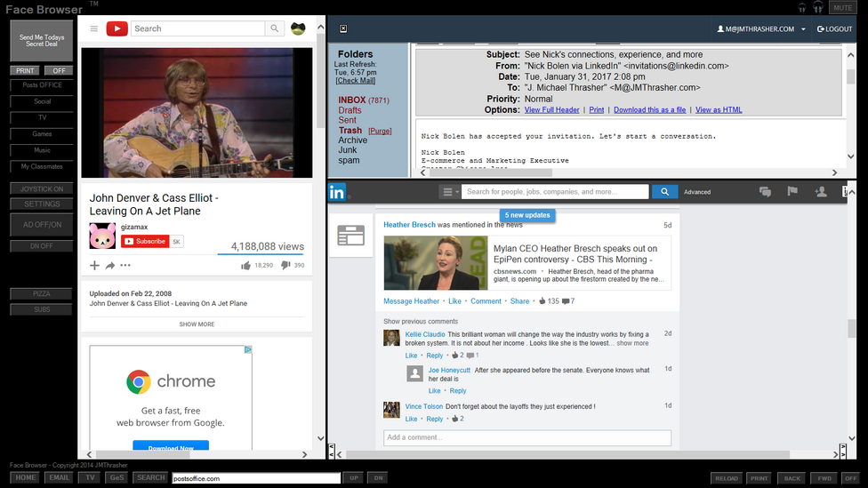Click the LinkedIn blue search button

[663, 192]
